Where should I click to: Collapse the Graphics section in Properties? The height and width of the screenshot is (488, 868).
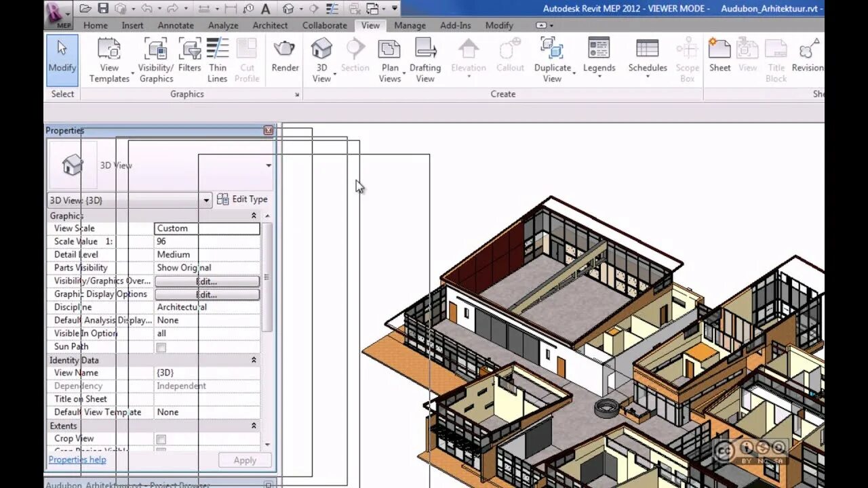pyautogui.click(x=254, y=216)
